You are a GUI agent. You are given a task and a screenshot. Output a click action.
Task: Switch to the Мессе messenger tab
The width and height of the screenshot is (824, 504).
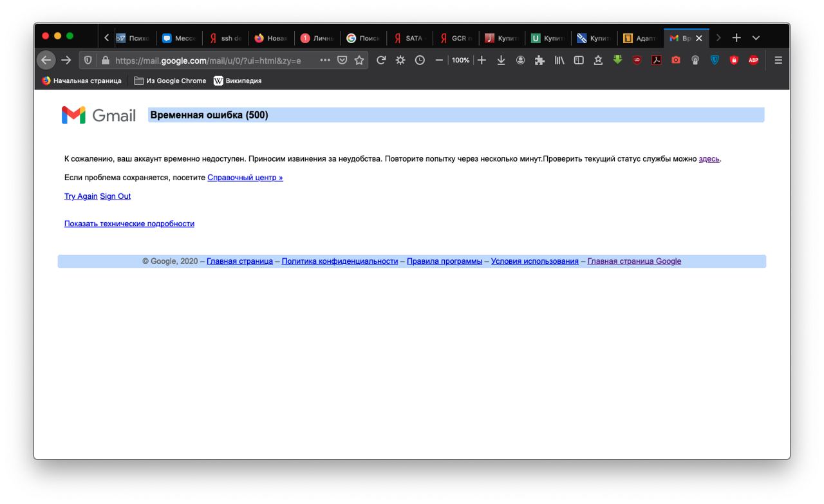pos(179,38)
